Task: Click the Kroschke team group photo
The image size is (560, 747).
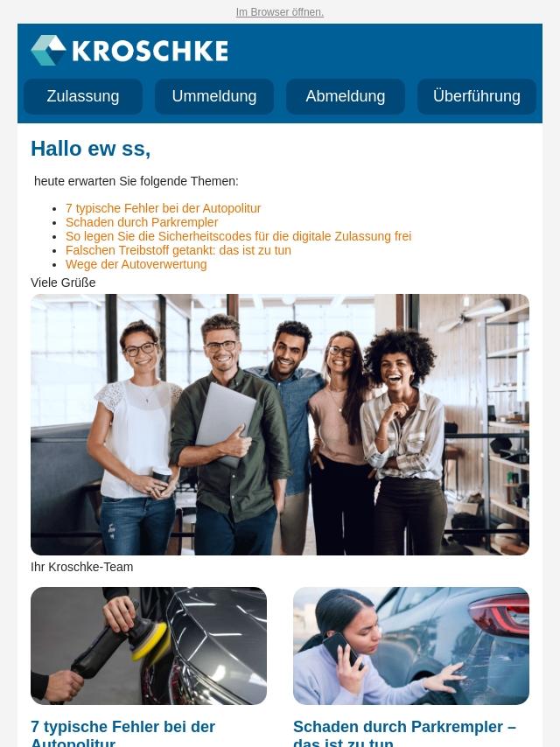Action: pyautogui.click(x=280, y=424)
